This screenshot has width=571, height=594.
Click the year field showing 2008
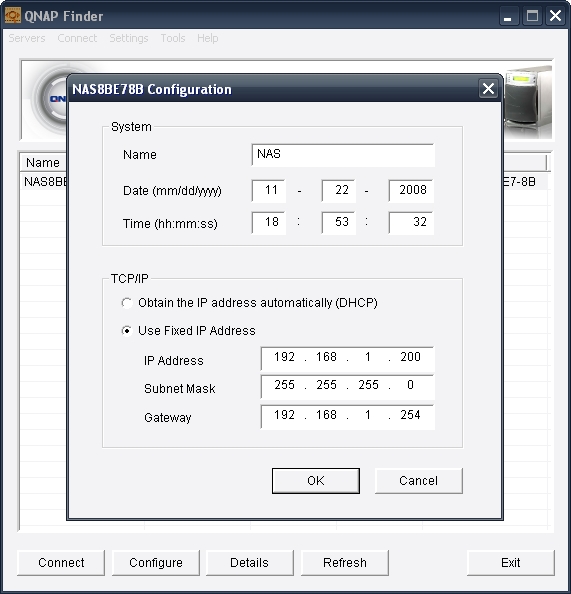tap(411, 190)
